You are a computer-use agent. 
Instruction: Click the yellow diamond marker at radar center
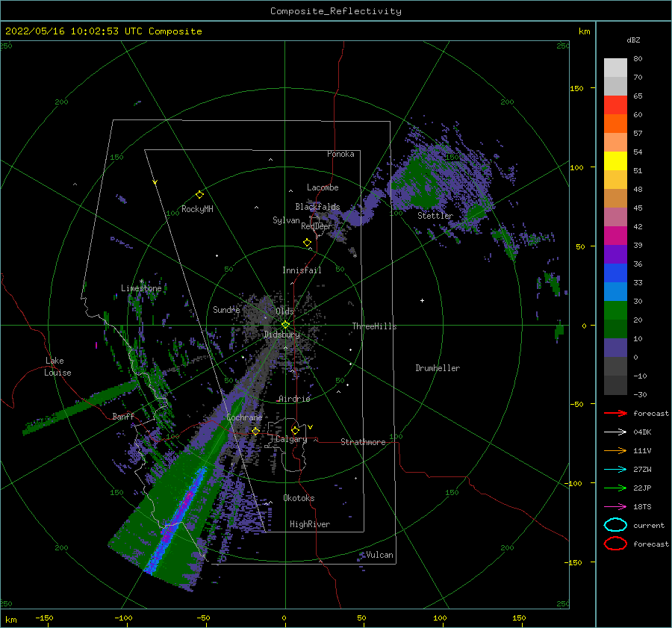click(285, 325)
